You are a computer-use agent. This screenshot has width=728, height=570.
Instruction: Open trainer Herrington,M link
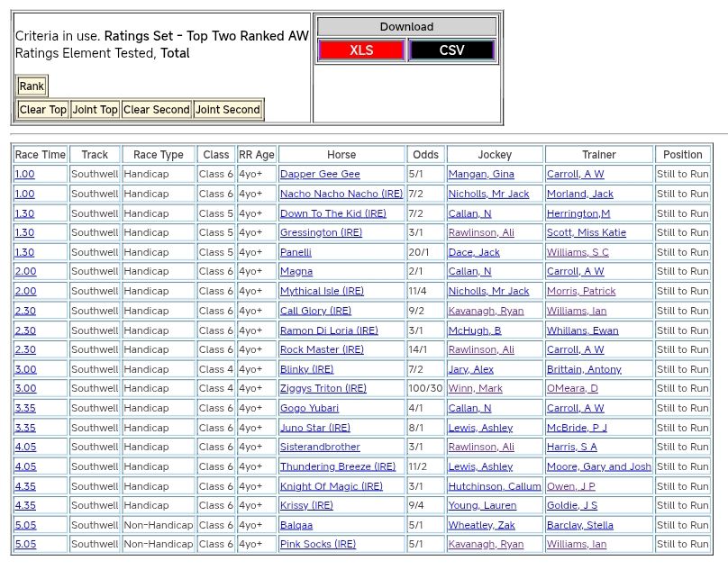pyautogui.click(x=578, y=213)
